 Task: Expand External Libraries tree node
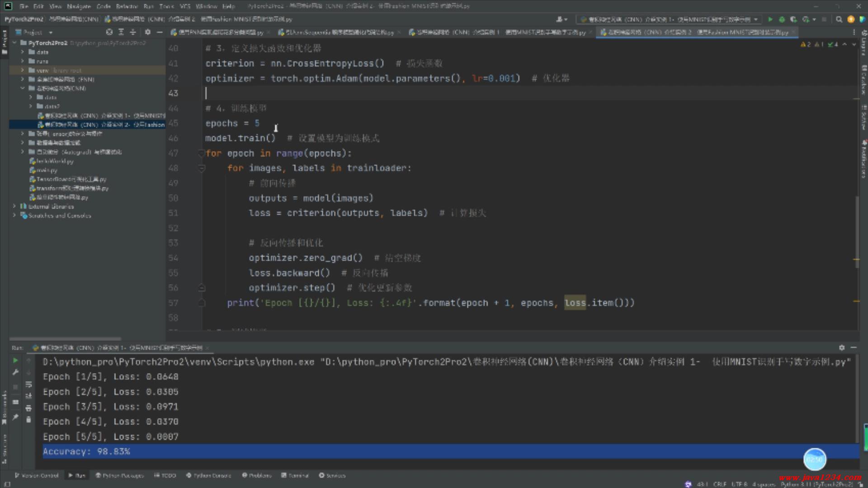pos(14,206)
